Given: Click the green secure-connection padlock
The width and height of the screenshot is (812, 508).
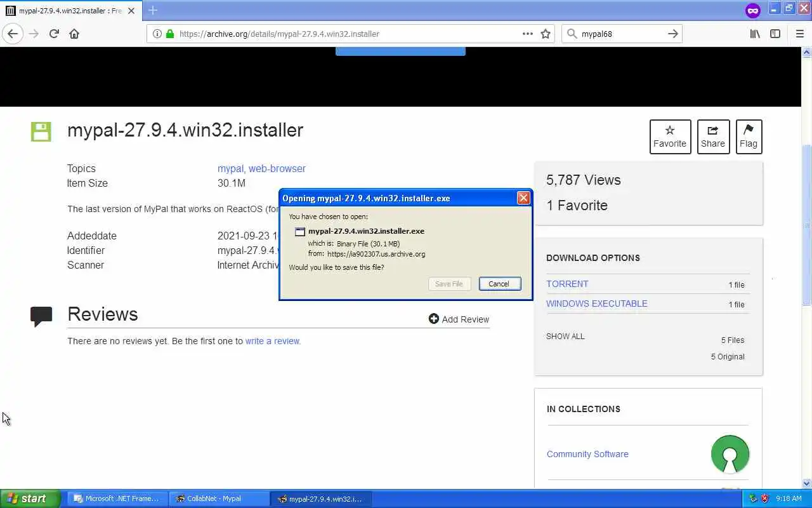Looking at the screenshot, I should pyautogui.click(x=169, y=34).
